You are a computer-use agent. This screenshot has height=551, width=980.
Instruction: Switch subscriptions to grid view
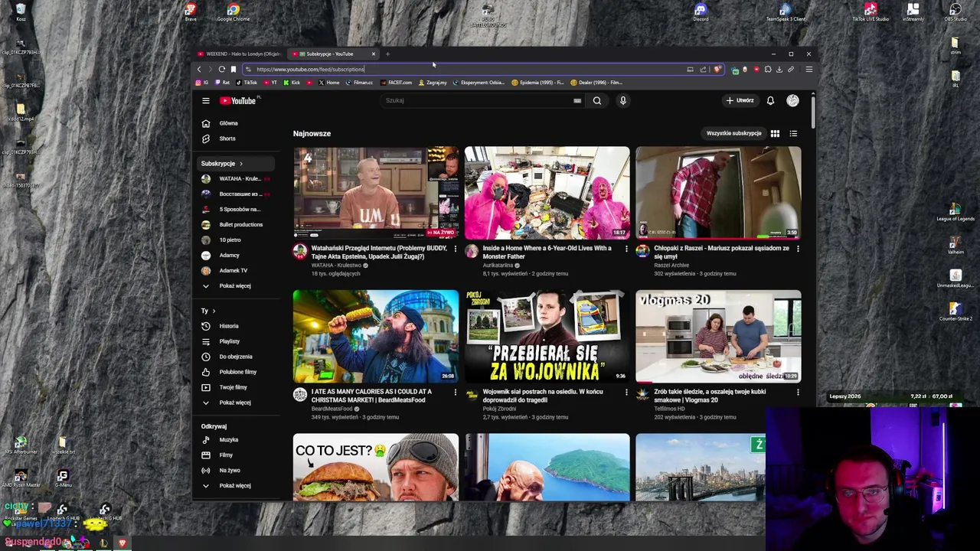[x=775, y=133]
